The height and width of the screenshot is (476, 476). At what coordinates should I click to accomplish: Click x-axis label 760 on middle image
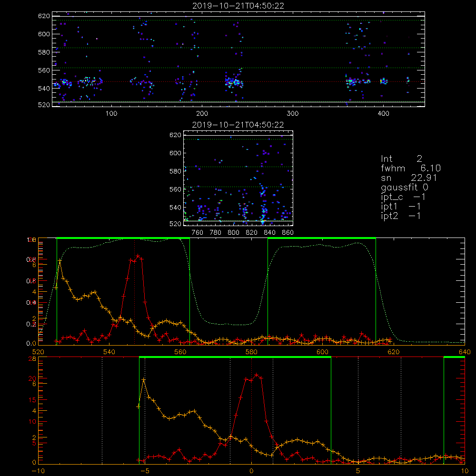198,233
